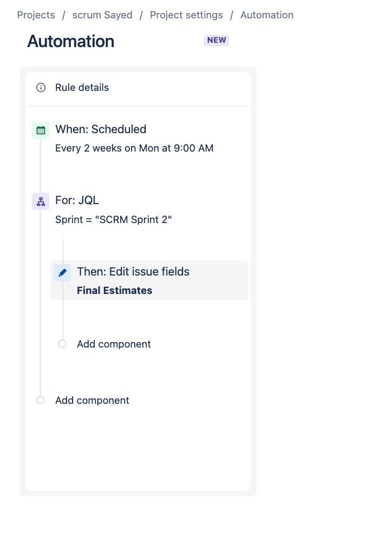This screenshot has width=392, height=537.
Task: Open the When: Scheduled trigger component
Action: [x=101, y=129]
